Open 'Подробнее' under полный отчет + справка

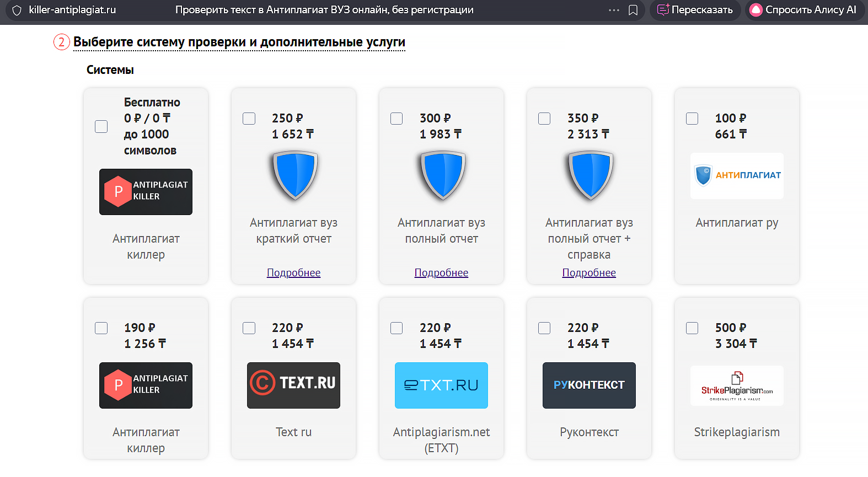(588, 272)
